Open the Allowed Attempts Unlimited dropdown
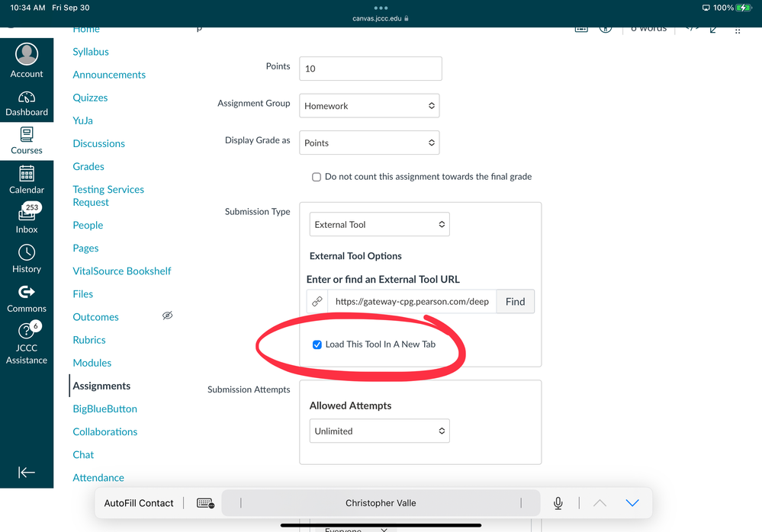Viewport: 762px width, 532px height. tap(379, 431)
